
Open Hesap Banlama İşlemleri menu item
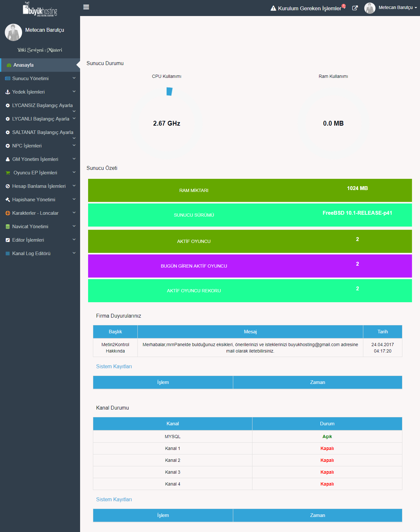tap(39, 186)
